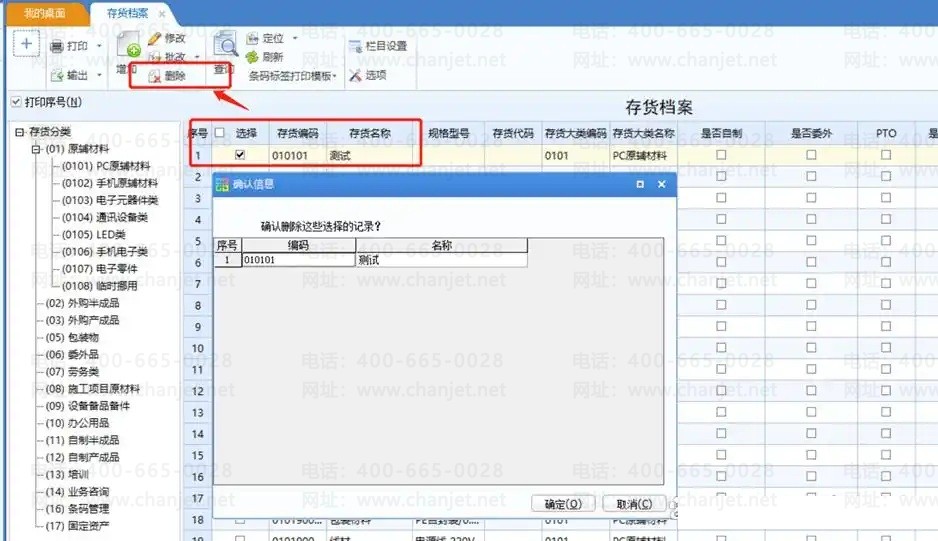Maximize the 确认信息 dialog

click(x=640, y=184)
